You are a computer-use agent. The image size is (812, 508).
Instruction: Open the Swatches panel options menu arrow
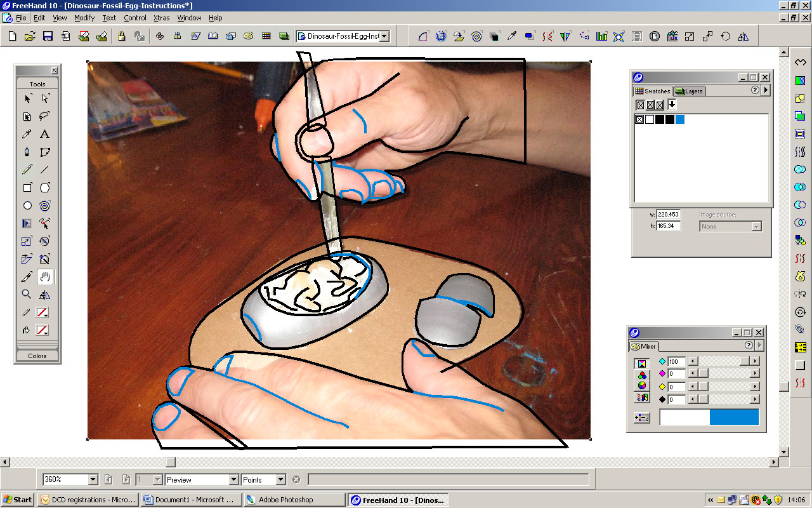click(766, 90)
